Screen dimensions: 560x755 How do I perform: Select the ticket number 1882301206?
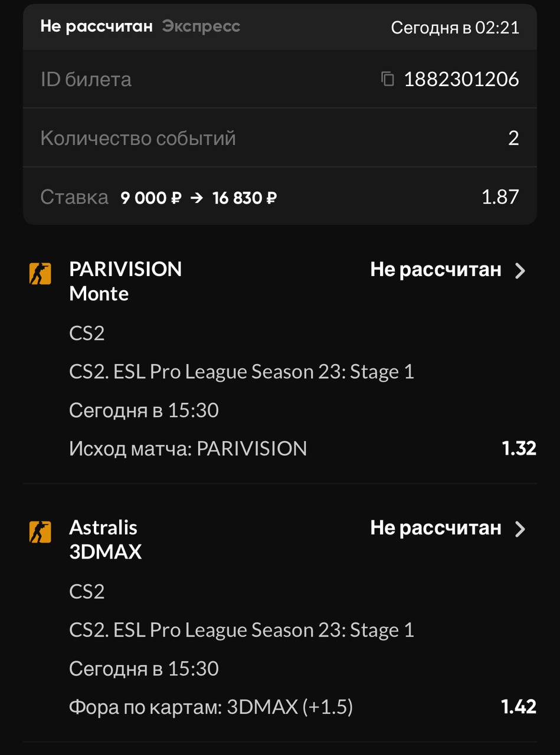[461, 79]
